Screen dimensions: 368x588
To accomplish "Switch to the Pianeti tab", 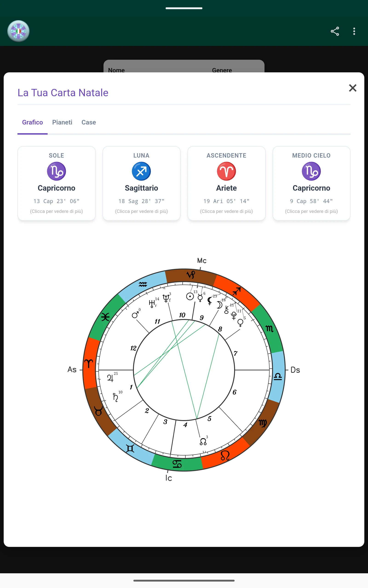I will (62, 122).
